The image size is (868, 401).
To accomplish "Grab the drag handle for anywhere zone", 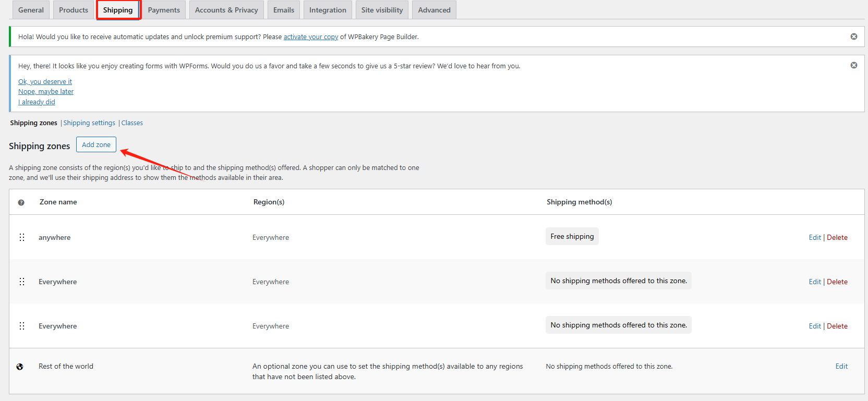I will click(22, 237).
